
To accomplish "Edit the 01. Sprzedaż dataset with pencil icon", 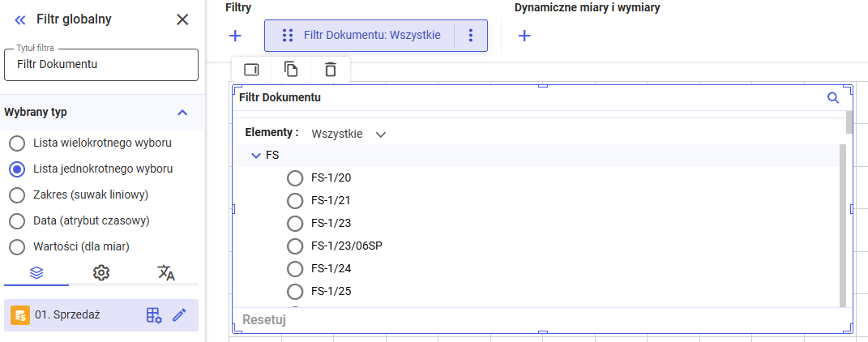I will tap(179, 315).
